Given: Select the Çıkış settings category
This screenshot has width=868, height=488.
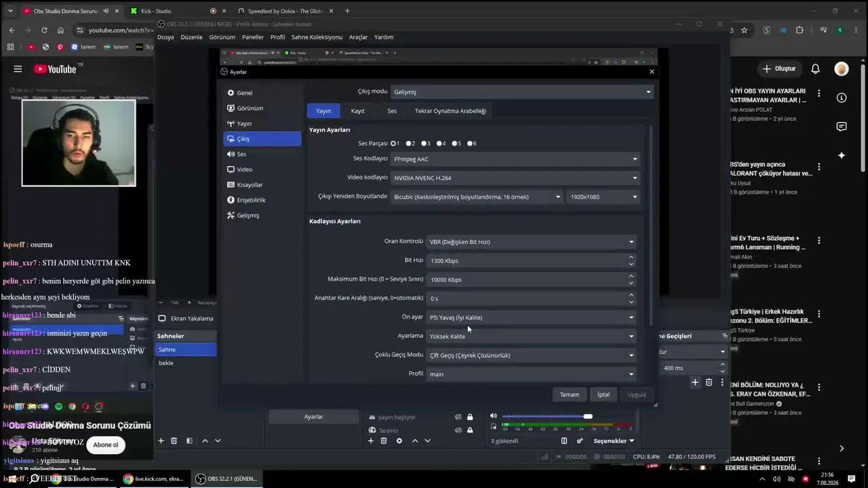Looking at the screenshot, I should [x=262, y=139].
